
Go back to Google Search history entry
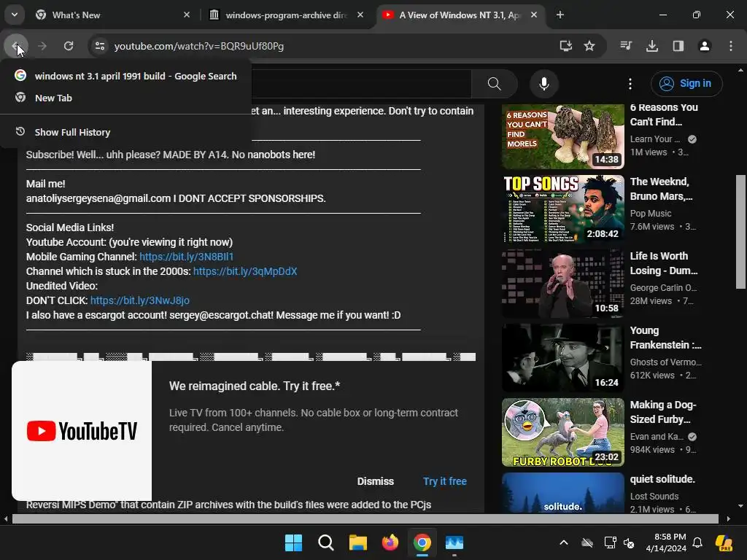125,76
